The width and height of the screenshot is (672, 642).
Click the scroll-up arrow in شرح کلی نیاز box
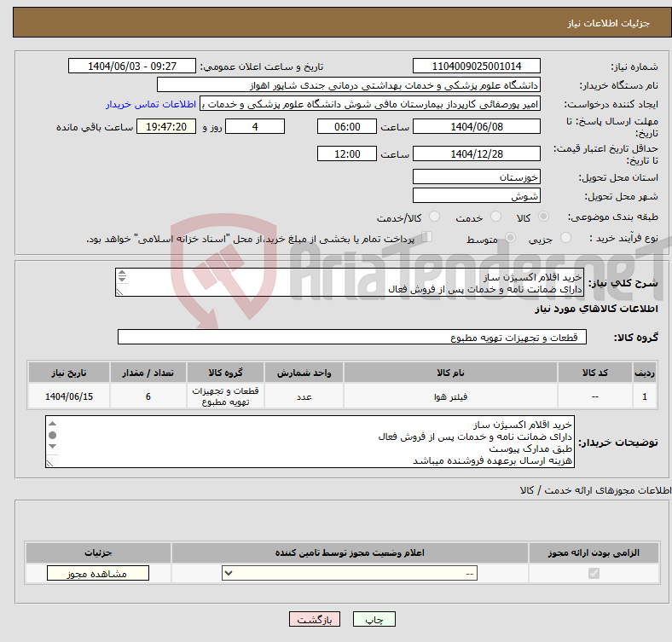coord(122,275)
